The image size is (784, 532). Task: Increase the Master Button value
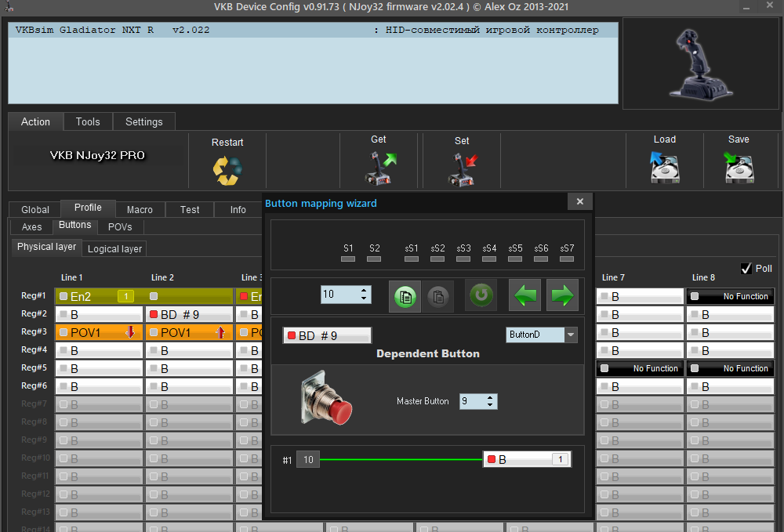(490, 397)
